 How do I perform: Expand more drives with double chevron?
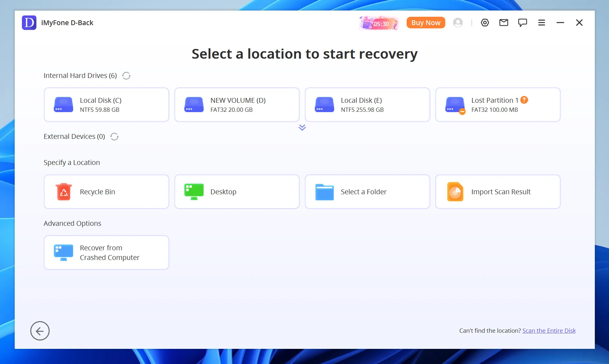click(302, 128)
